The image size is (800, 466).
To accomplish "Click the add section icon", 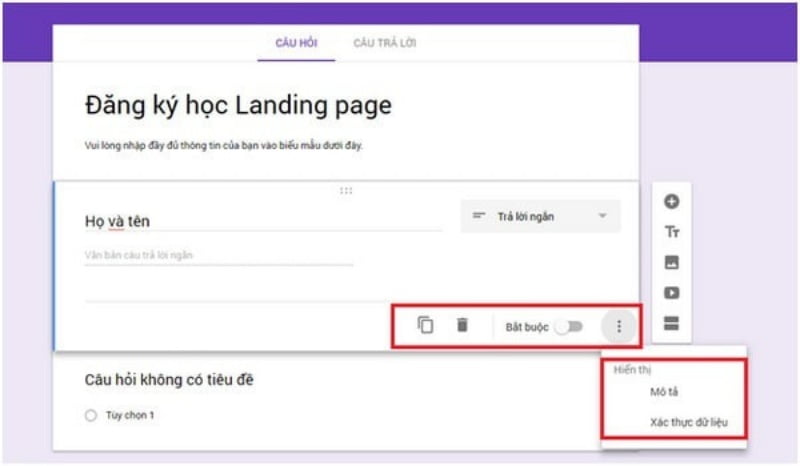I will tap(672, 323).
